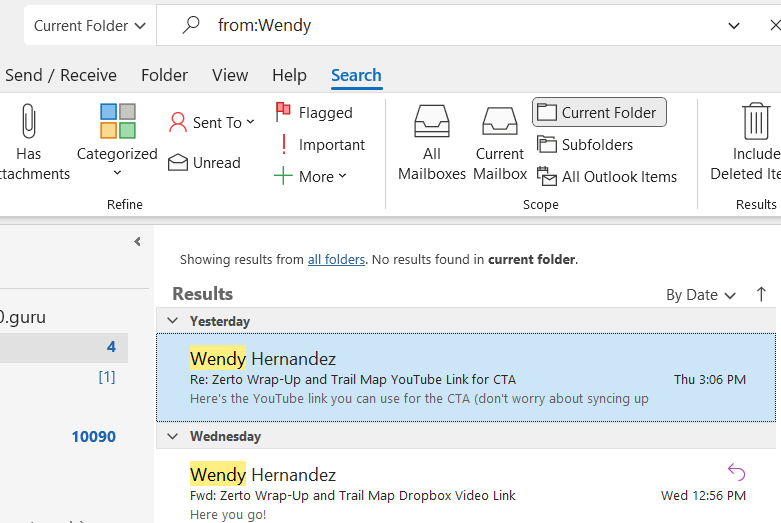
Task: Click the .guru account name in folder pane
Action: [23, 317]
